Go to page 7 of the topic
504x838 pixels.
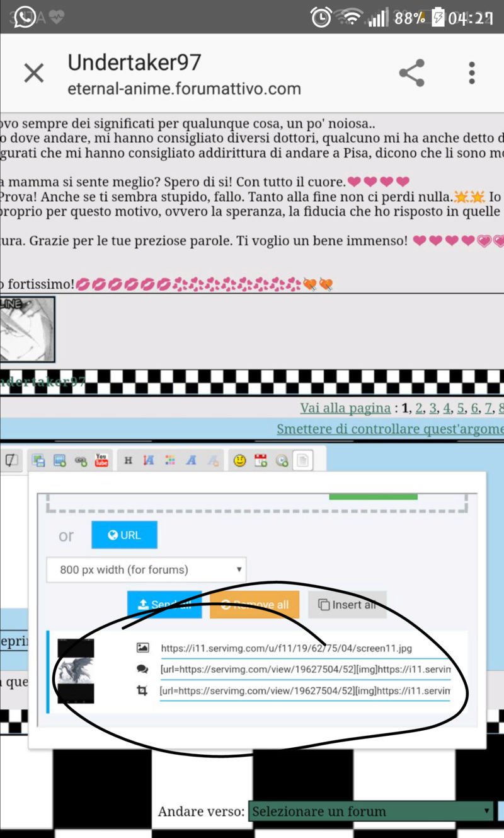[489, 408]
